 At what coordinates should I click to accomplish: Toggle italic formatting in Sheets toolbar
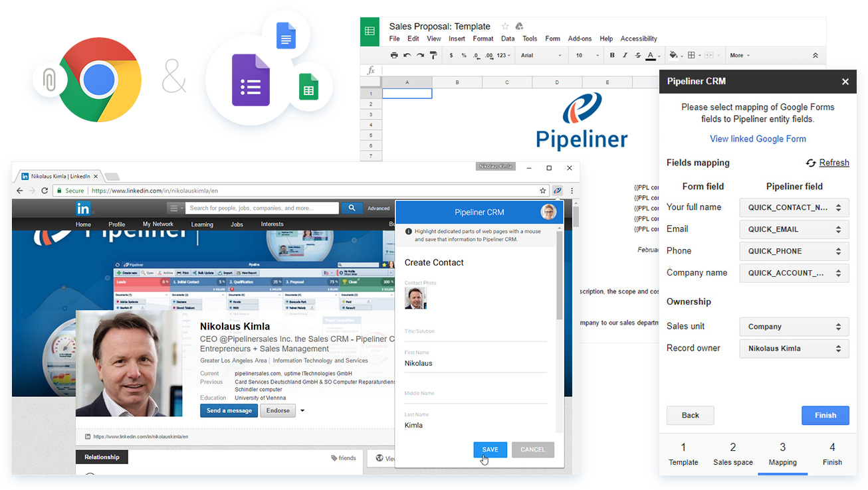625,55
